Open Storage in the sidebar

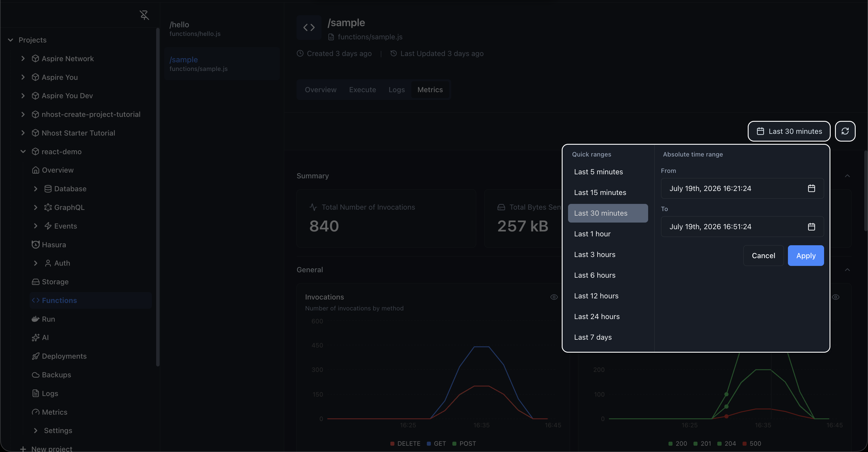point(50,281)
